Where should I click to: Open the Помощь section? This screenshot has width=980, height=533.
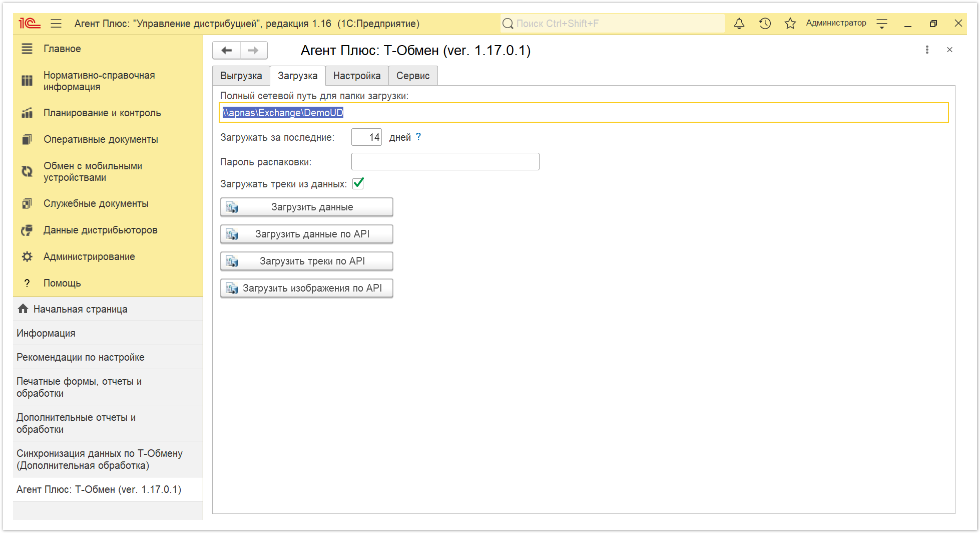108,283
